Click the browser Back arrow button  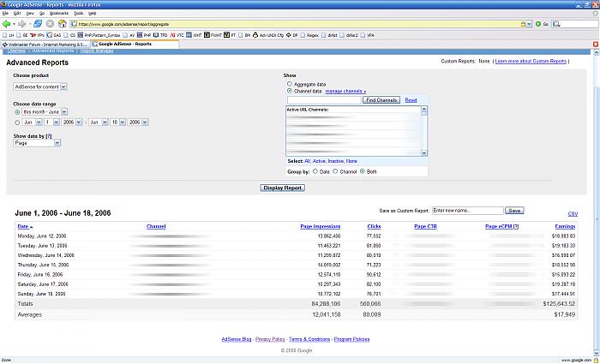click(8, 24)
